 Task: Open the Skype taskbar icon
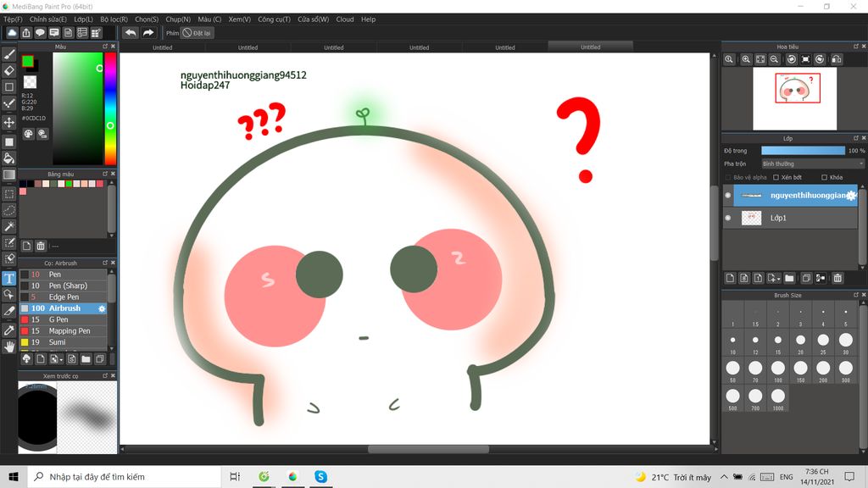[x=320, y=476]
